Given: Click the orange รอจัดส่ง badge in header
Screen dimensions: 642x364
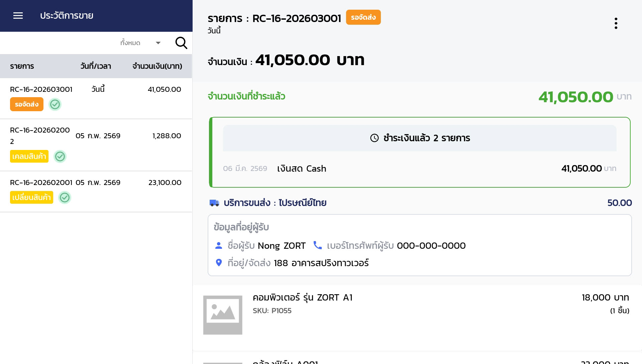Looking at the screenshot, I should (x=363, y=17).
